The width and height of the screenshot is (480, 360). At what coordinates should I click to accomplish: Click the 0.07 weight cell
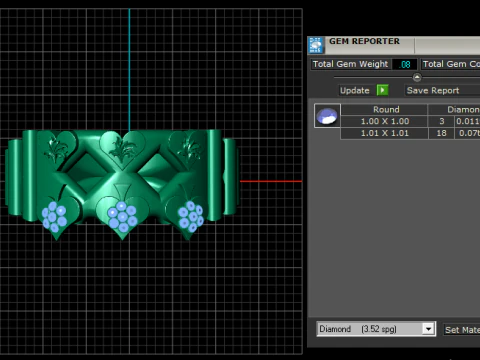(467, 133)
